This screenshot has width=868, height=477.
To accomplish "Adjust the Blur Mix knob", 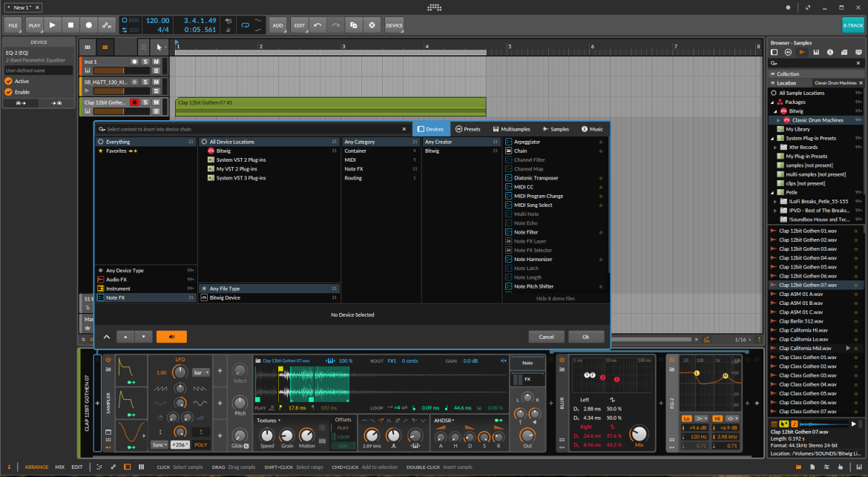I will click(x=638, y=432).
